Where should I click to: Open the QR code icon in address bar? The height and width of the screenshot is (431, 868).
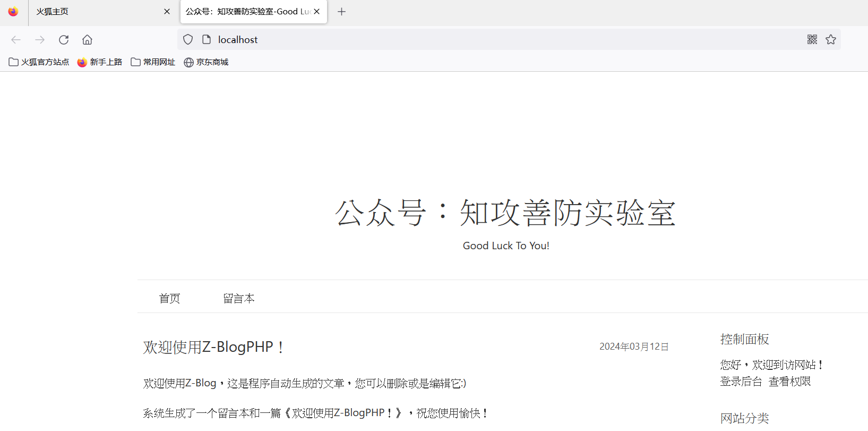click(x=812, y=39)
